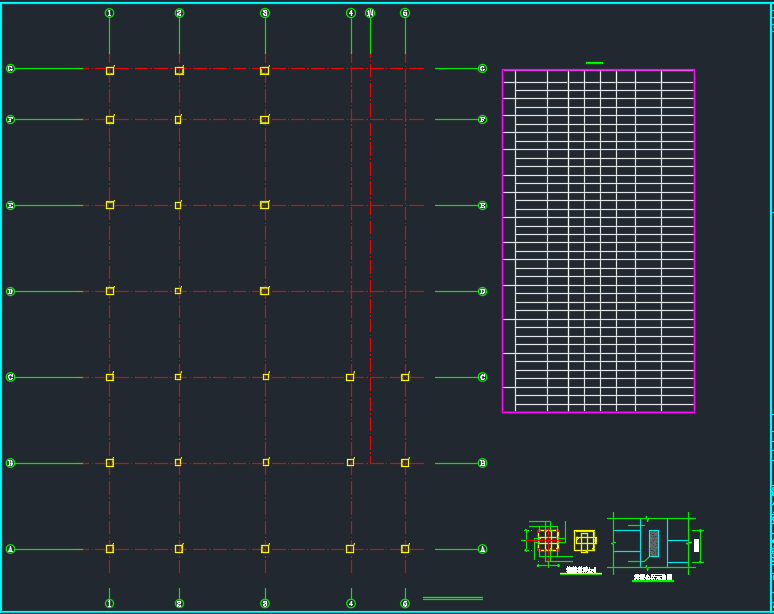
Task: Select the column at axis 3 and B
Action: coord(266,462)
